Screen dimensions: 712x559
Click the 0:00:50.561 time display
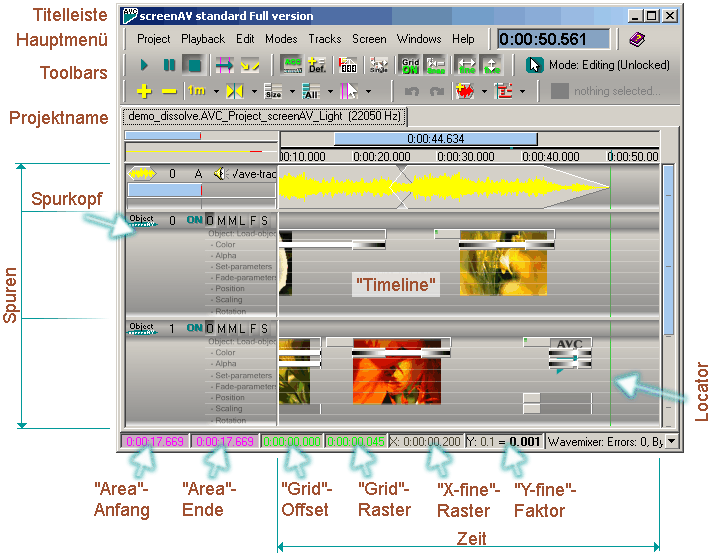(x=554, y=39)
